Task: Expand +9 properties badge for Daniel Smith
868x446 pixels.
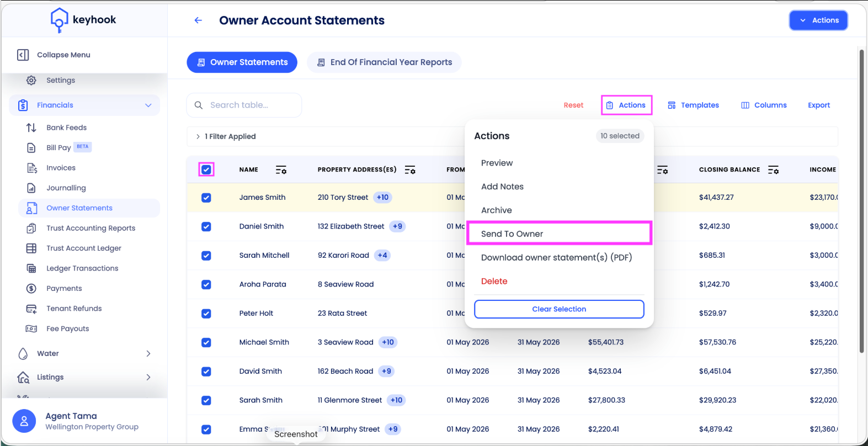Action: [x=397, y=226]
